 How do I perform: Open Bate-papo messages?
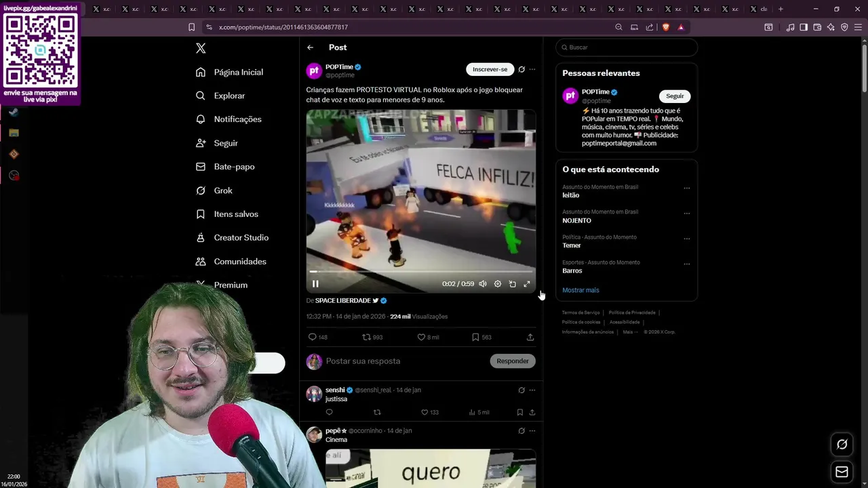click(225, 167)
